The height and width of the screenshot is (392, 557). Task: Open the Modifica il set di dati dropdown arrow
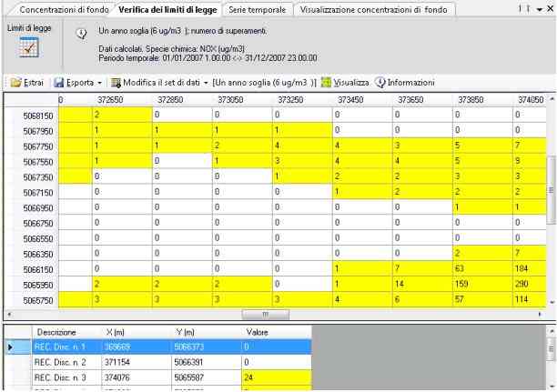[206, 83]
